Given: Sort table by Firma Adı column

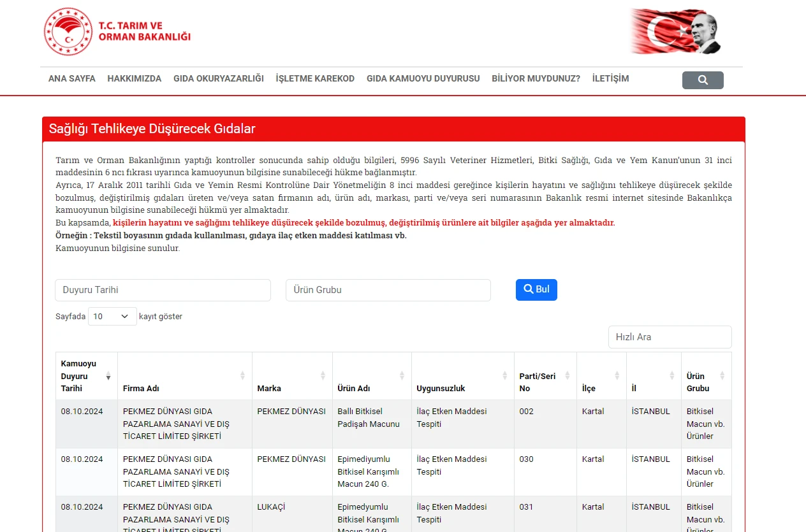Looking at the screenshot, I should [x=184, y=376].
